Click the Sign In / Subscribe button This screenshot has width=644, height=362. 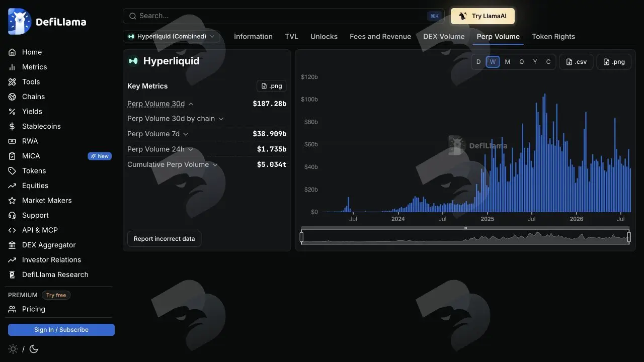pos(61,330)
